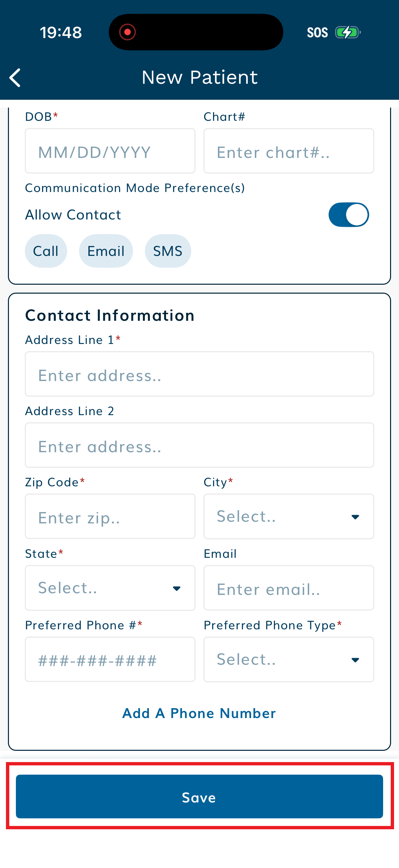Open the Preferred Phone Type dropdown
399x868 pixels.
(x=288, y=659)
